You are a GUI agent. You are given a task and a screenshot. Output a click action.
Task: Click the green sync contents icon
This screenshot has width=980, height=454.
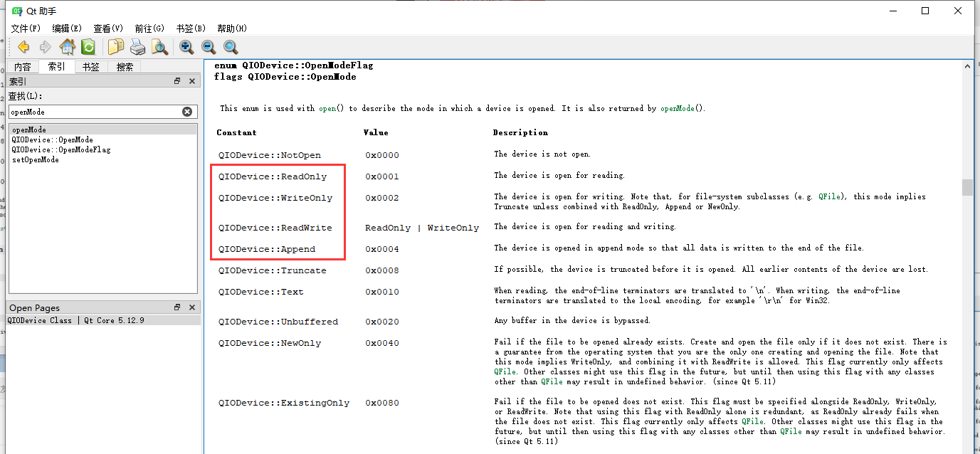click(x=88, y=47)
